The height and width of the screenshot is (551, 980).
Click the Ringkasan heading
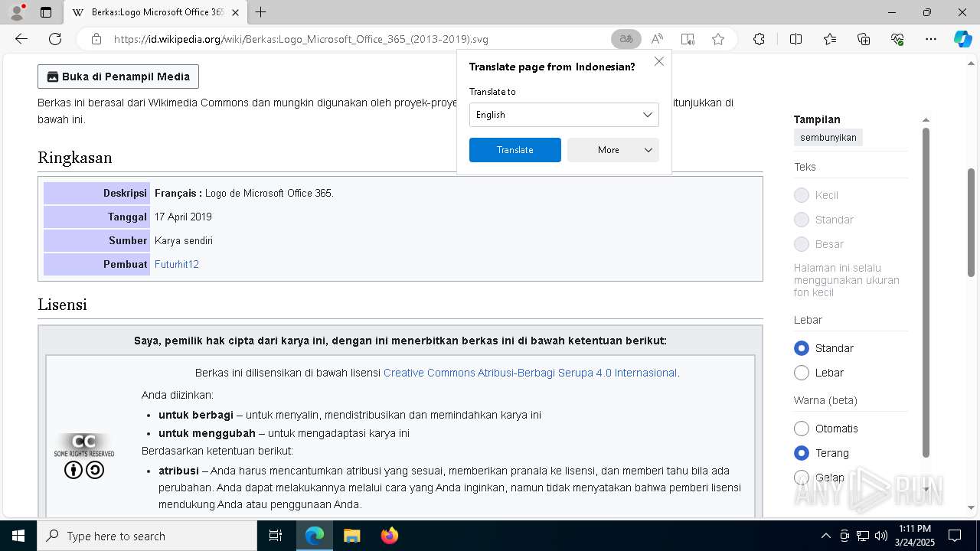pyautogui.click(x=75, y=158)
